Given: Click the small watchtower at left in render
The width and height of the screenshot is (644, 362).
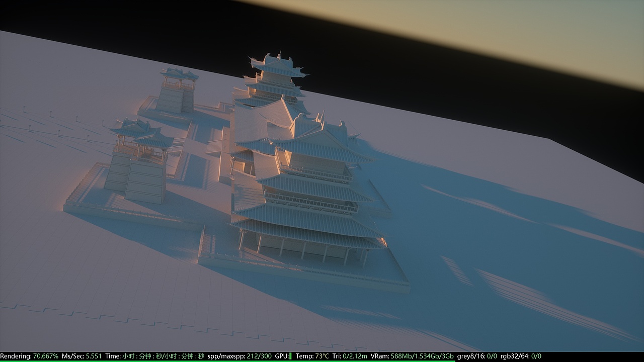Looking at the screenshot, I should click(138, 161).
